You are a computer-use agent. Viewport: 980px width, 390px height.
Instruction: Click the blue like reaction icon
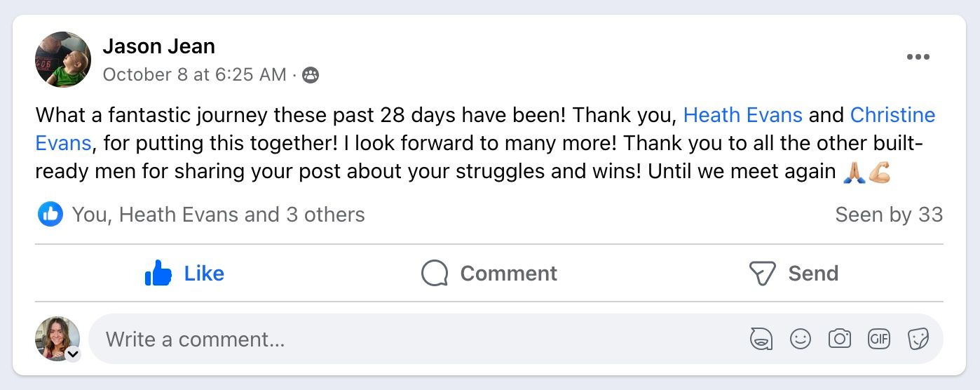[50, 215]
